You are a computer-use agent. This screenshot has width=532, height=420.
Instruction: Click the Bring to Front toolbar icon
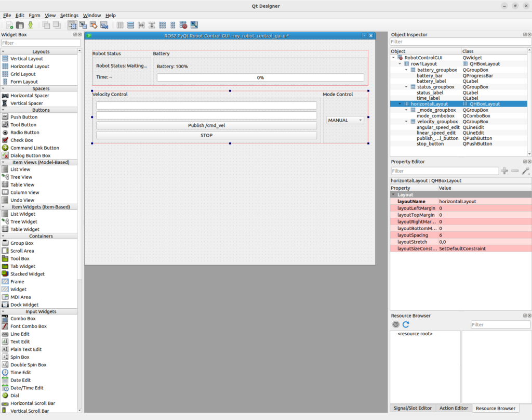[57, 25]
